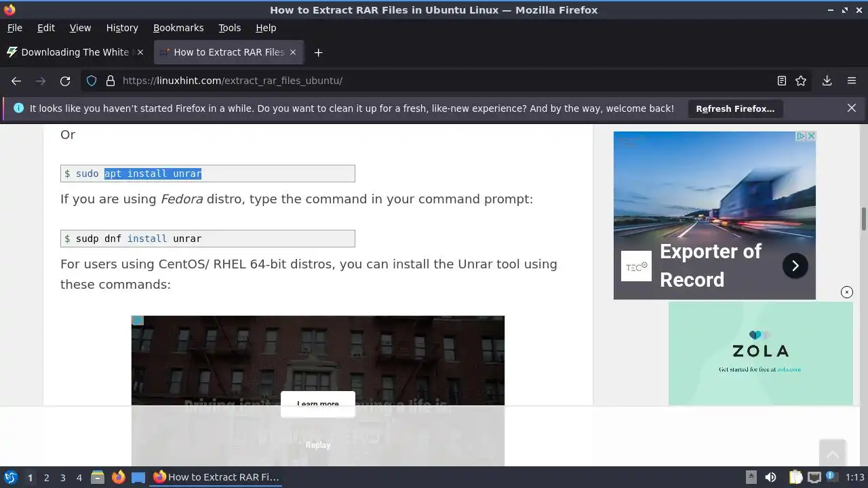Close the Exporter of Record ad
The width and height of the screenshot is (868, 488).
point(811,136)
